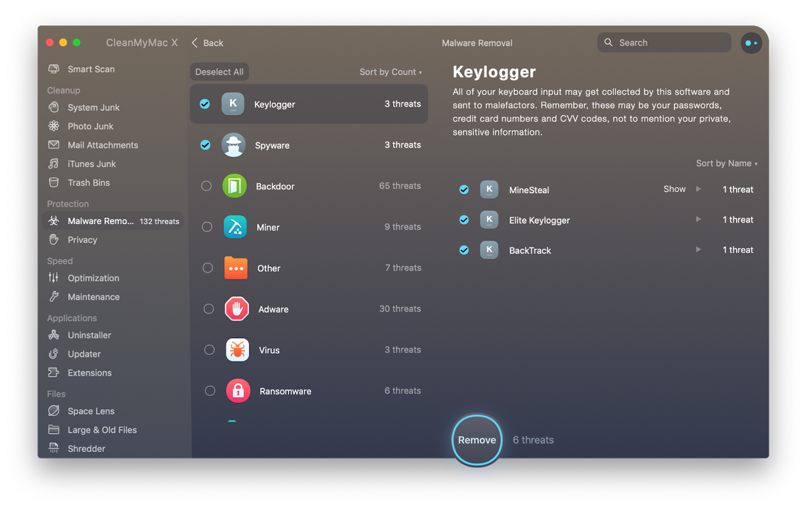Click the Uninstaller icon in sidebar

(54, 335)
